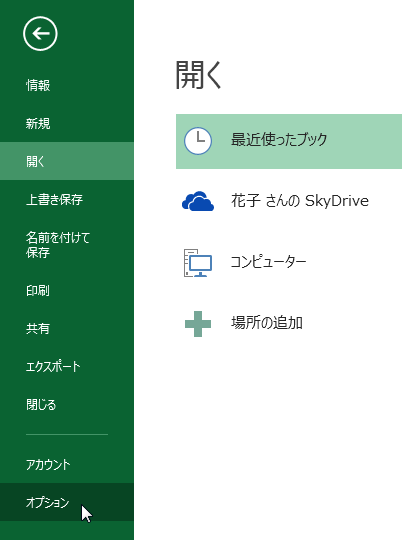Select the コンピューター location label
The height and width of the screenshot is (540, 402).
[268, 262]
